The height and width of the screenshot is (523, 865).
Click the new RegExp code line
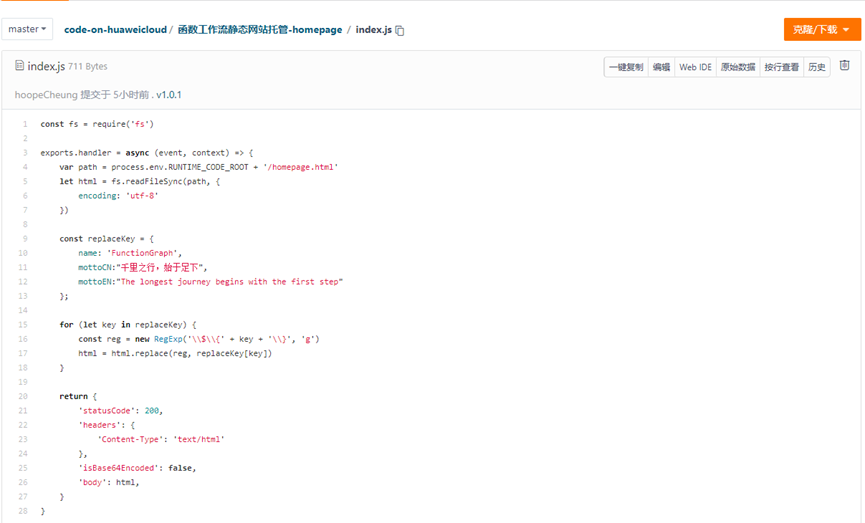(x=199, y=339)
